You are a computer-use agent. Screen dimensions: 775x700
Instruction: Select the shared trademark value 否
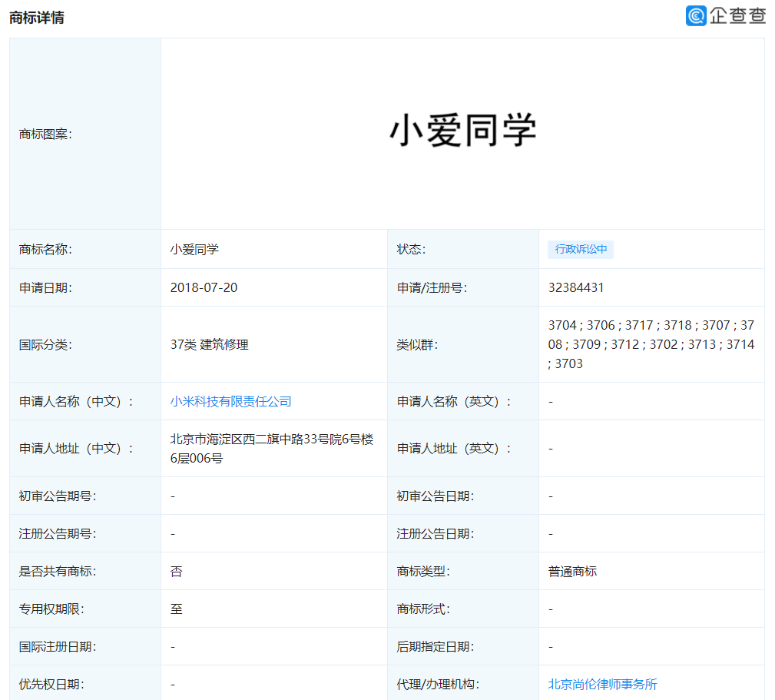[177, 572]
